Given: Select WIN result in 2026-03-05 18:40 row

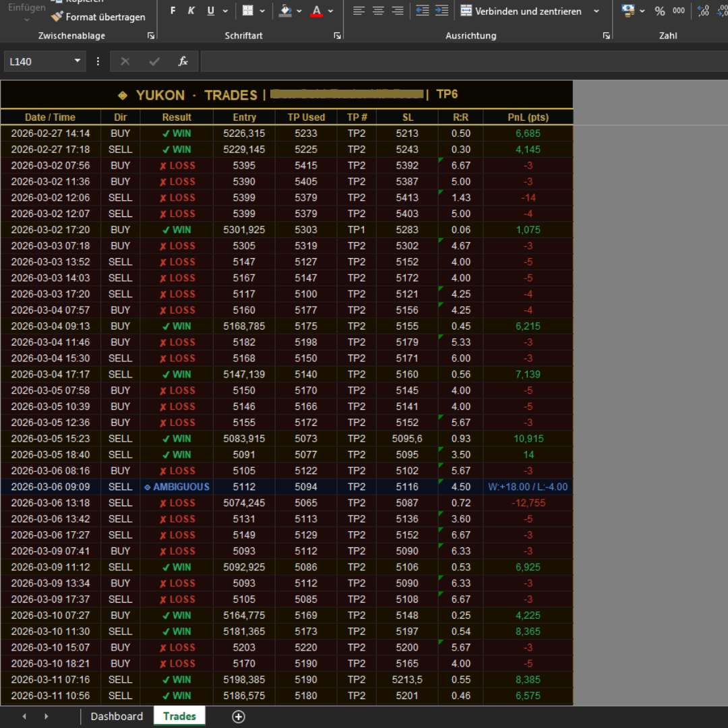Looking at the screenshot, I should tap(177, 455).
